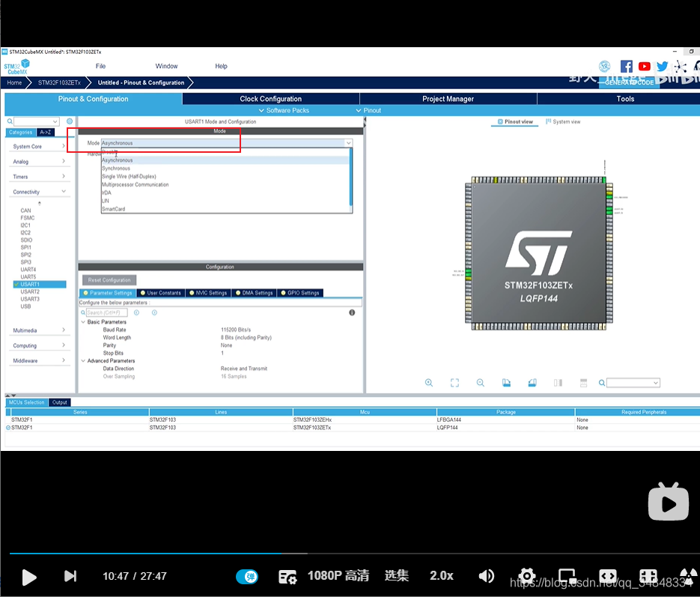
Task: Open the Software Packs menu
Action: click(284, 110)
